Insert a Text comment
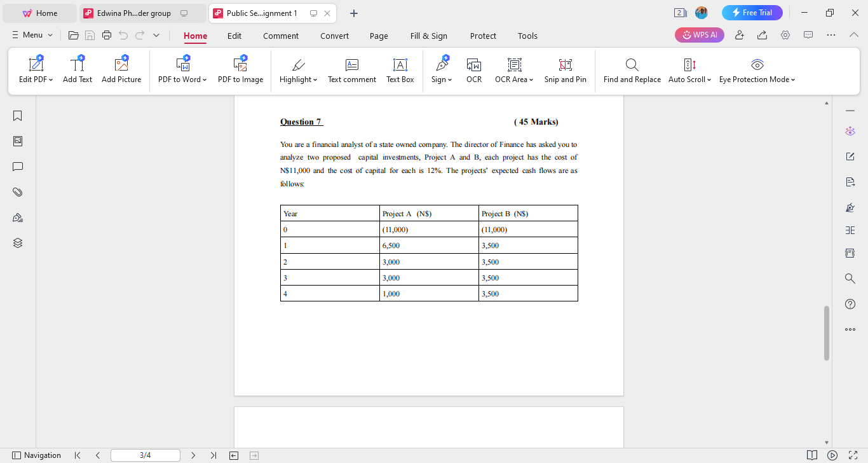The image size is (868, 463). click(351, 70)
